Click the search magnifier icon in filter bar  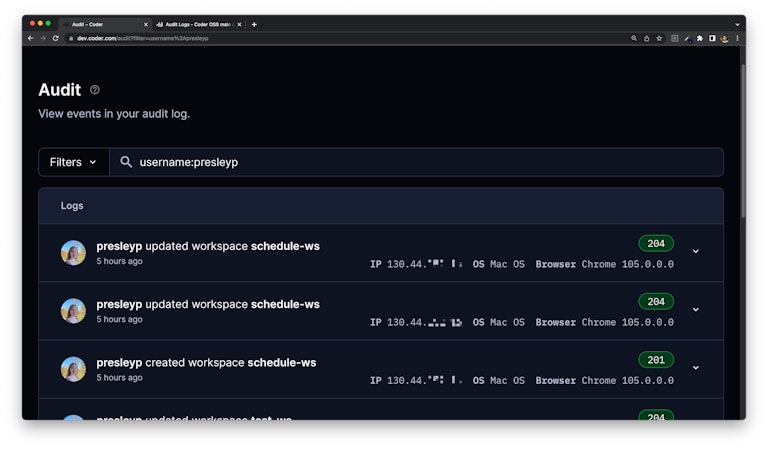tap(126, 162)
